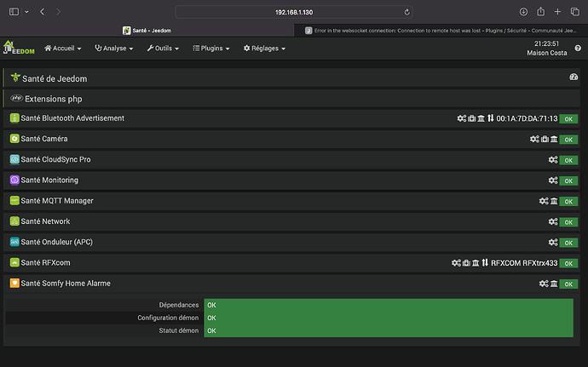Open the sidebar dropdown chevron in browser toolbar

[26, 12]
